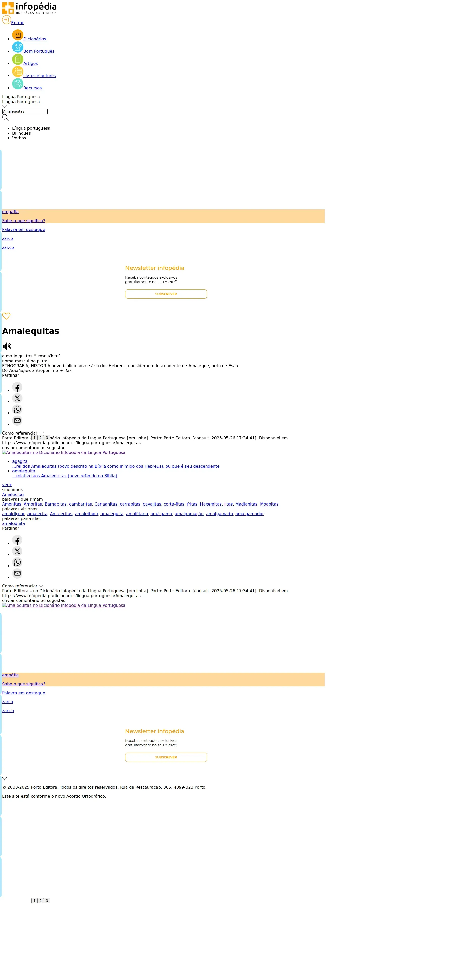This screenshot has height=980, width=460.
Task: Click page button 1 beside the Porto Editora citation
Action: (x=34, y=438)
